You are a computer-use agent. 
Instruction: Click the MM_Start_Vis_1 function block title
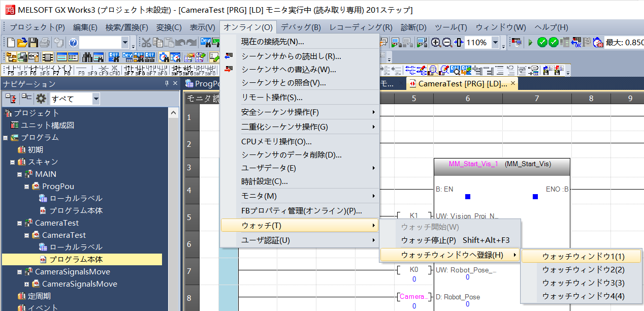point(473,164)
